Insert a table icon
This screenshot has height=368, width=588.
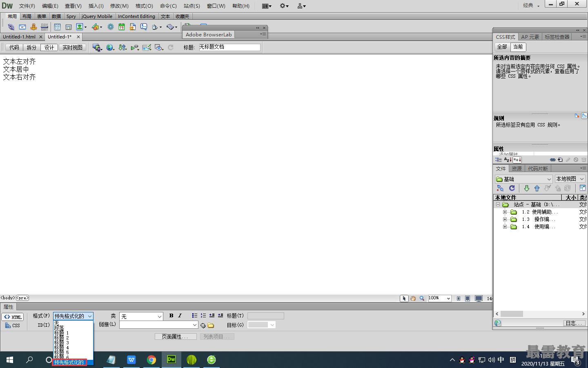[57, 27]
